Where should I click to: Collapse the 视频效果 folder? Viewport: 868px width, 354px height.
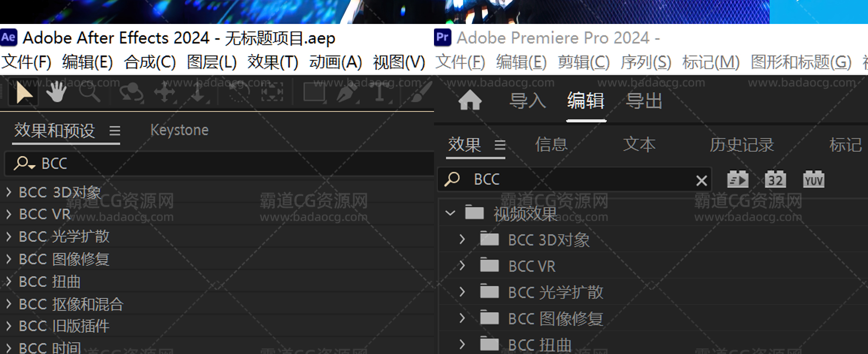pyautogui.click(x=450, y=213)
